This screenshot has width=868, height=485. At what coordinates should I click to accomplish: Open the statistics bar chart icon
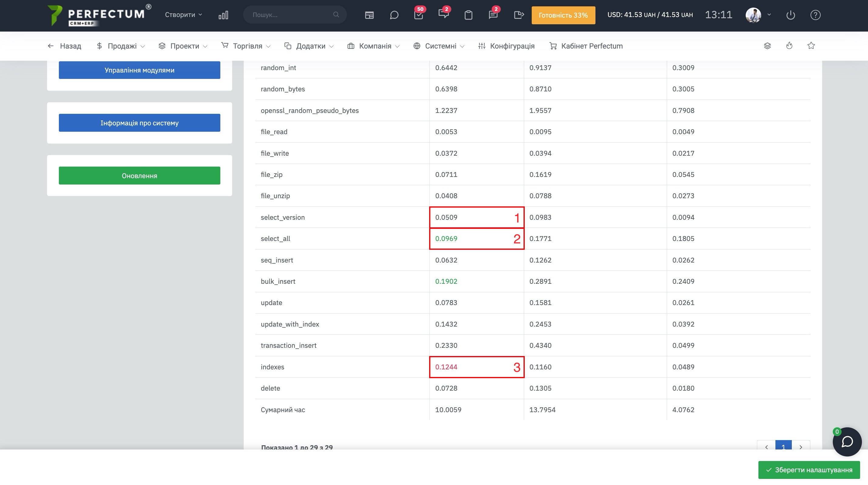coord(223,15)
